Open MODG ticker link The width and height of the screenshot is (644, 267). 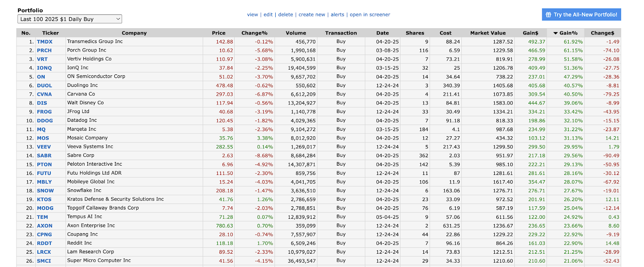click(45, 208)
